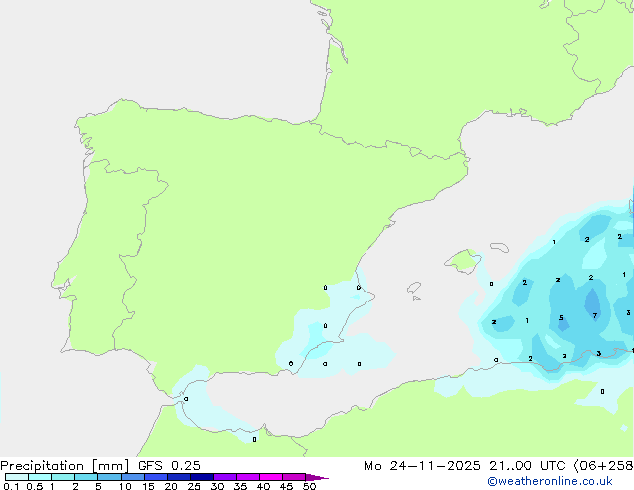Click the '0.5' legend scale label

click(x=35, y=486)
